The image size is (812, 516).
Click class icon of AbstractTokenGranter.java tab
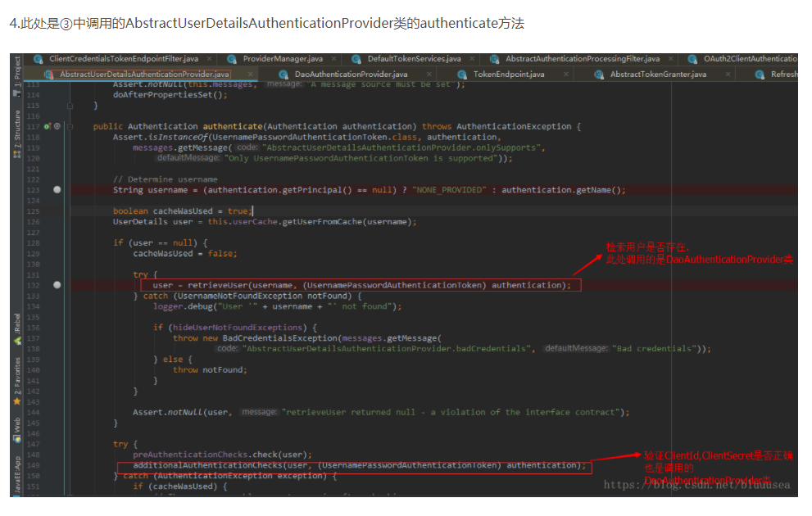point(599,75)
